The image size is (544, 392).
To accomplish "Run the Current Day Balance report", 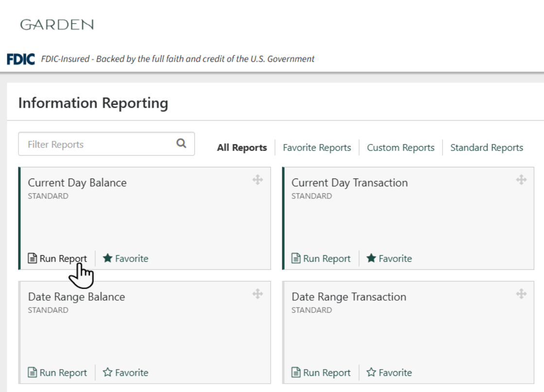I will [x=57, y=259].
